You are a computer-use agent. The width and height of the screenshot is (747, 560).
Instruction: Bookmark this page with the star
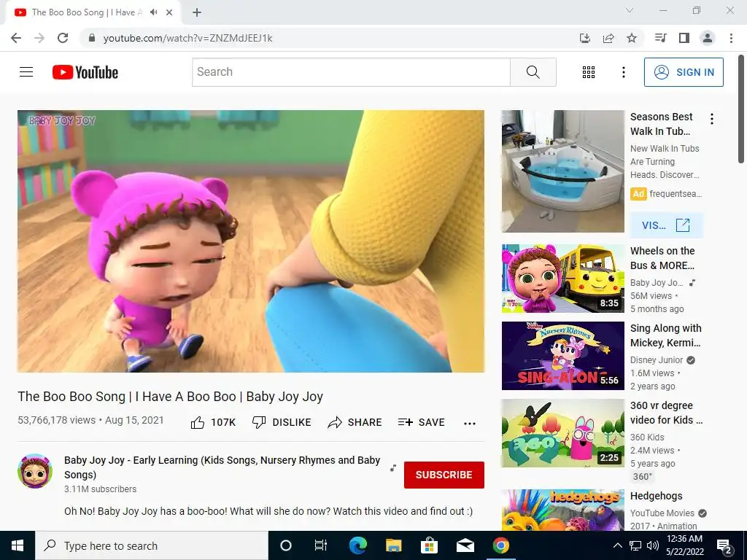click(632, 38)
